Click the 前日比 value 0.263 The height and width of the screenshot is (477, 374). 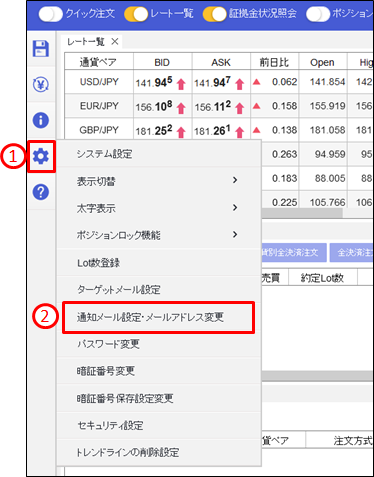284,154
